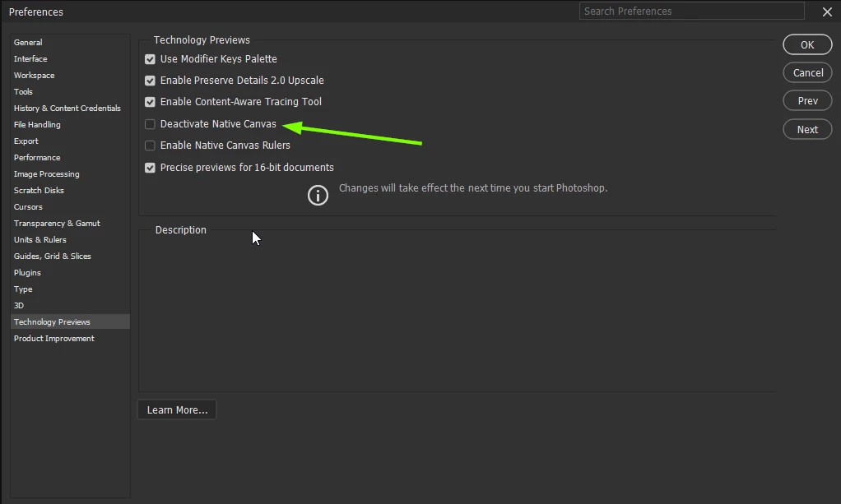
Task: Select Technology Previews category
Action: pos(70,321)
